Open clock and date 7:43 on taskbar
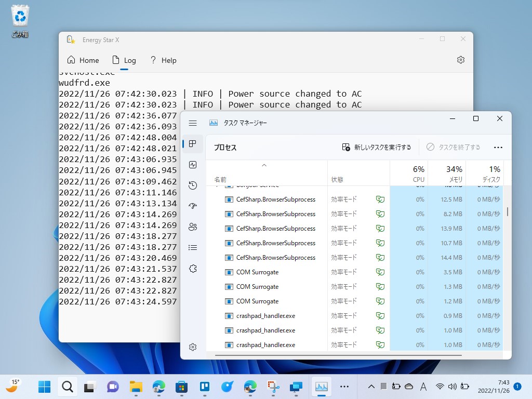 (494, 387)
